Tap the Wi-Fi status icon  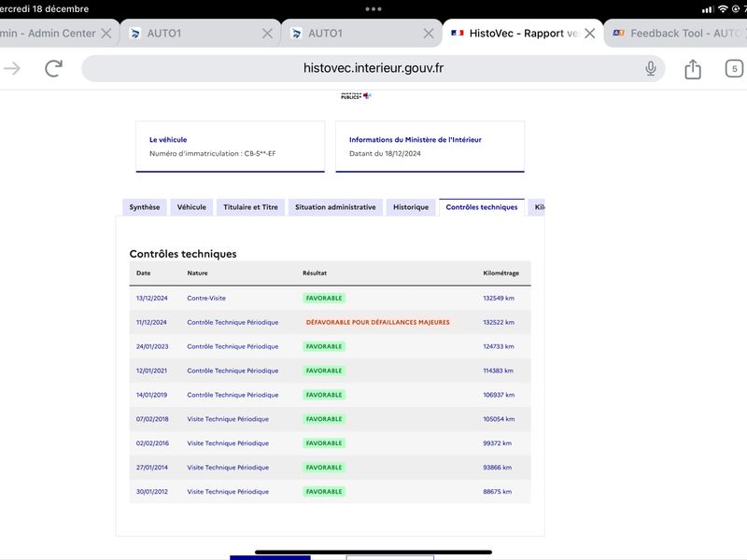(723, 9)
